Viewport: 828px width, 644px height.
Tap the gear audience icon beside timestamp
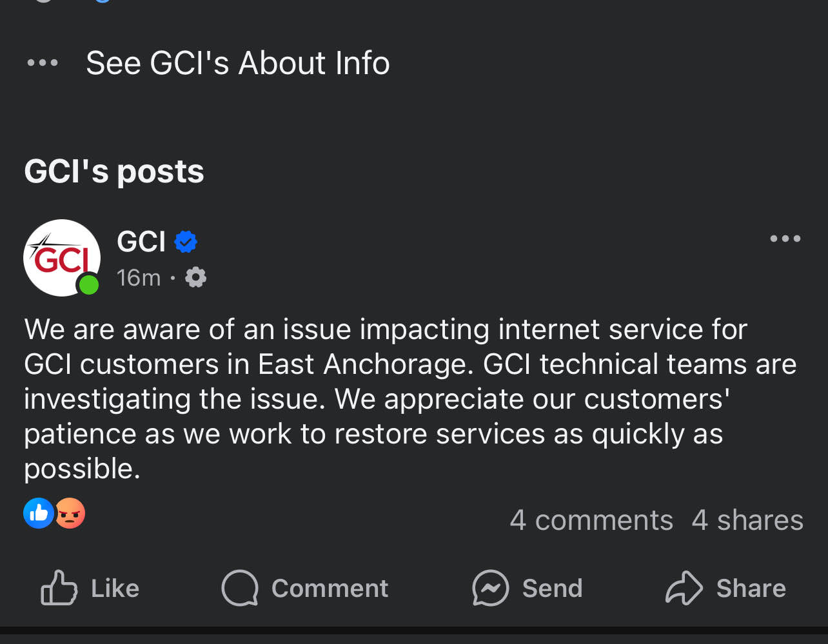195,278
